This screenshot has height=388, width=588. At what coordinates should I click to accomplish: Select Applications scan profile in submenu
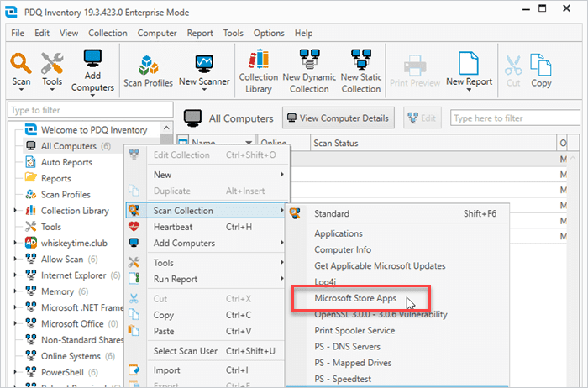[339, 233]
